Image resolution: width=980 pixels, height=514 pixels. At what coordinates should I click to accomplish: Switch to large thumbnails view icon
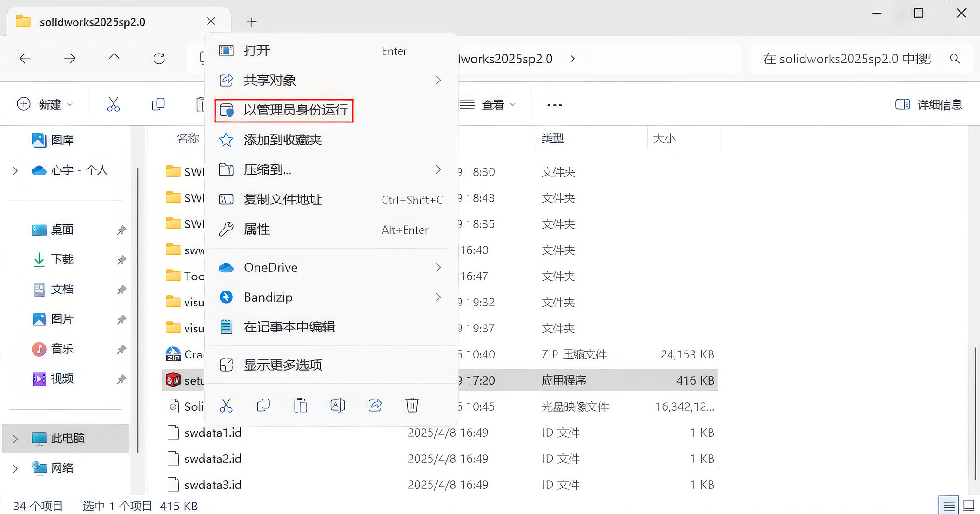pyautogui.click(x=969, y=506)
